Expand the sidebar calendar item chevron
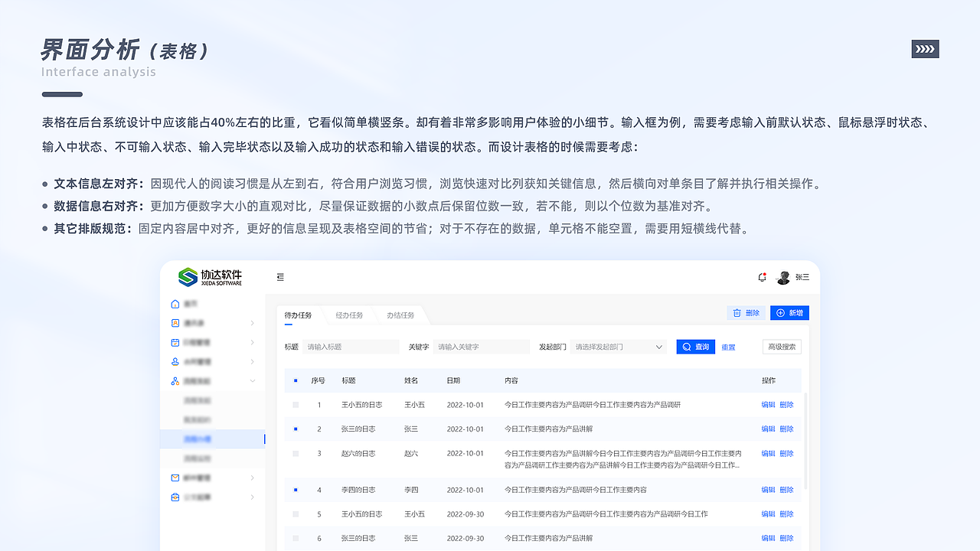 (x=253, y=342)
